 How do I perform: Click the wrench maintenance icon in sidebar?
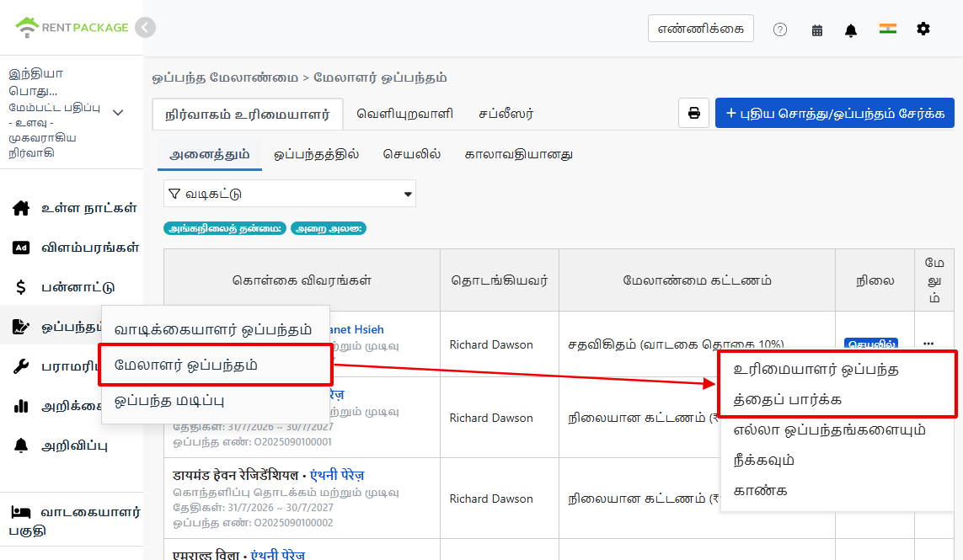pyautogui.click(x=21, y=366)
